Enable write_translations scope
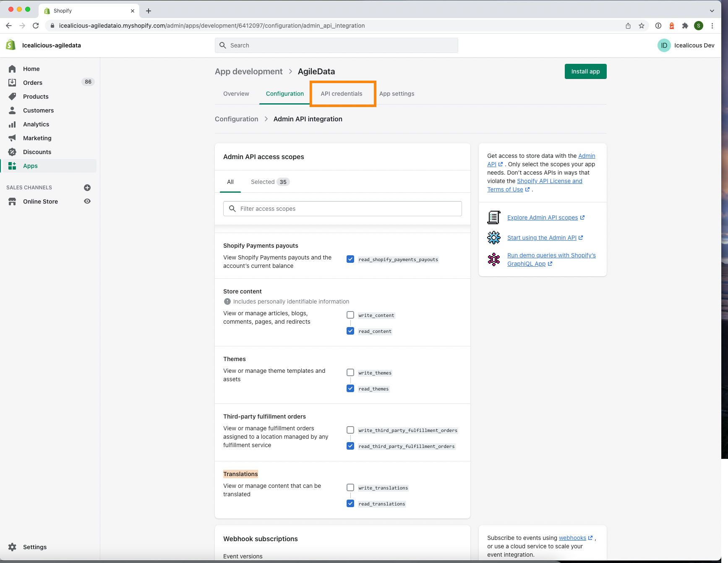728x563 pixels. point(350,487)
